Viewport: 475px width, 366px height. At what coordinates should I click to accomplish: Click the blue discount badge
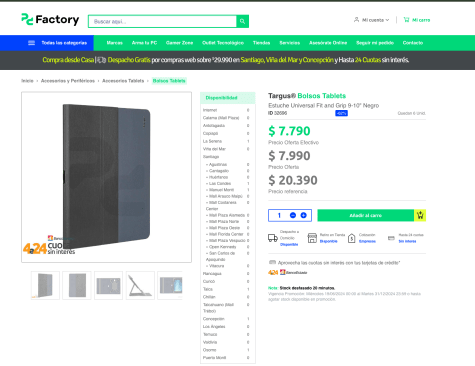pos(341,113)
